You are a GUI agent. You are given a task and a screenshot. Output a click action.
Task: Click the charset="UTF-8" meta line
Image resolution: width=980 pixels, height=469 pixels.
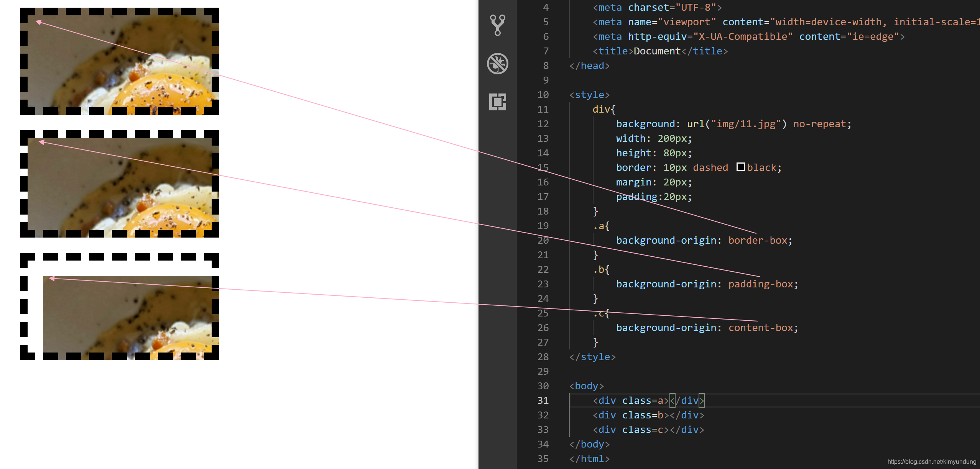[657, 7]
